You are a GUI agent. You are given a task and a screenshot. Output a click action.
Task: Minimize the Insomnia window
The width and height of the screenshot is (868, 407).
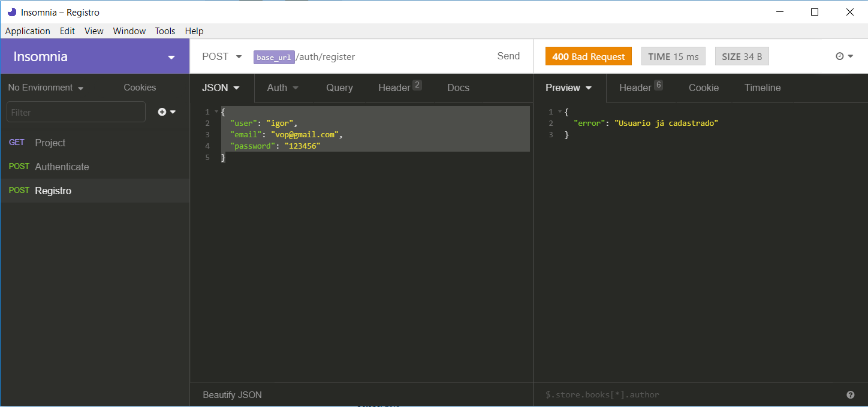[780, 12]
